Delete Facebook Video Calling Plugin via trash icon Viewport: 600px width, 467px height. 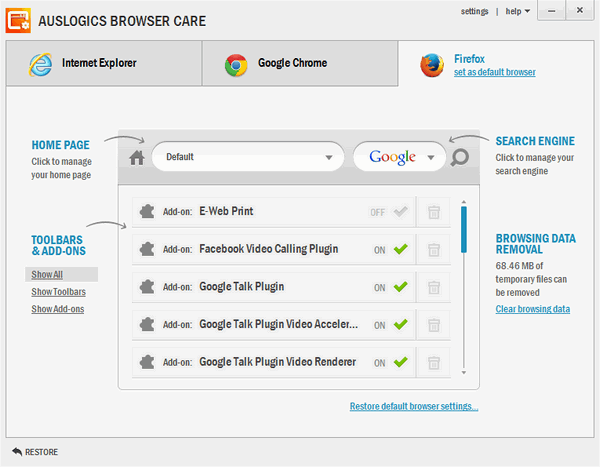(x=434, y=250)
